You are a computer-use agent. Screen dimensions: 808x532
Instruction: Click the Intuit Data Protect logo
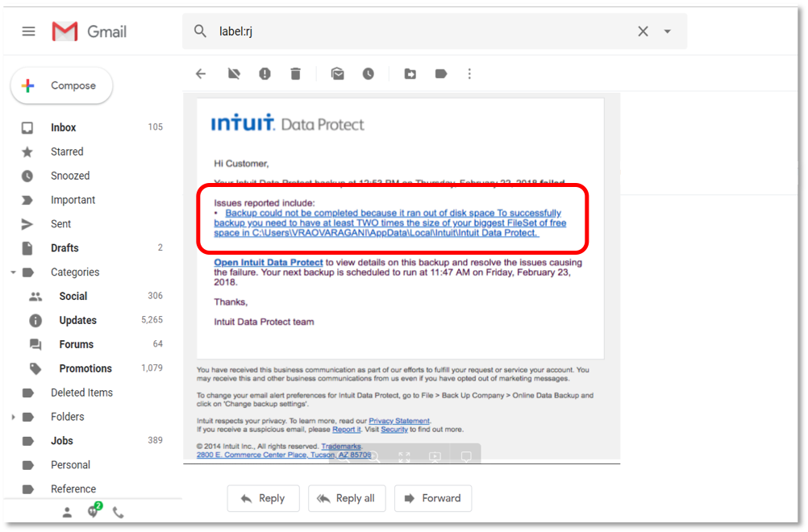(x=288, y=123)
